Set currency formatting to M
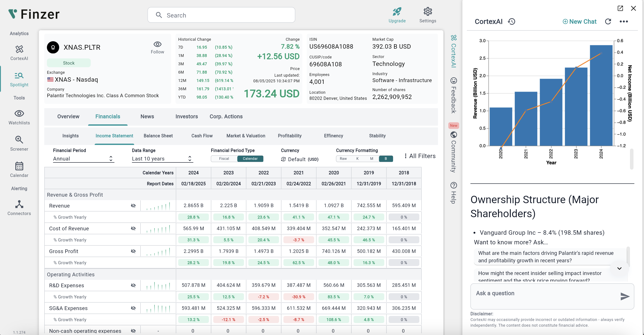Screen dimensions: 644x335 click(x=372, y=159)
